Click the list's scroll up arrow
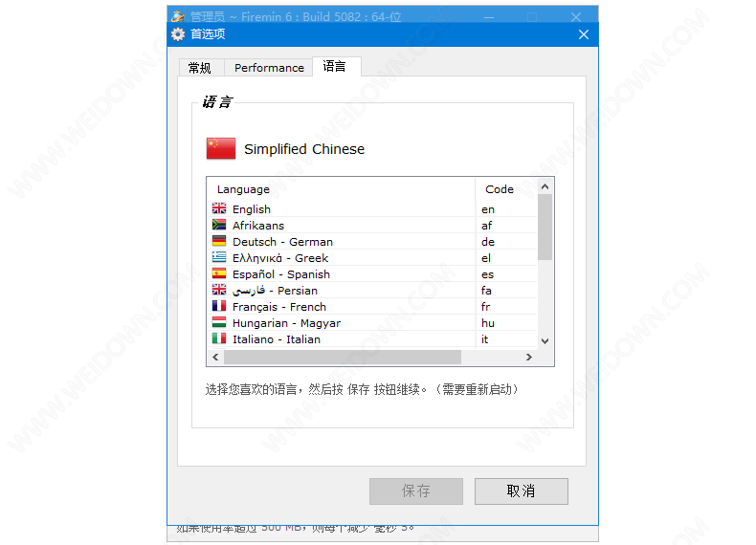 [545, 186]
